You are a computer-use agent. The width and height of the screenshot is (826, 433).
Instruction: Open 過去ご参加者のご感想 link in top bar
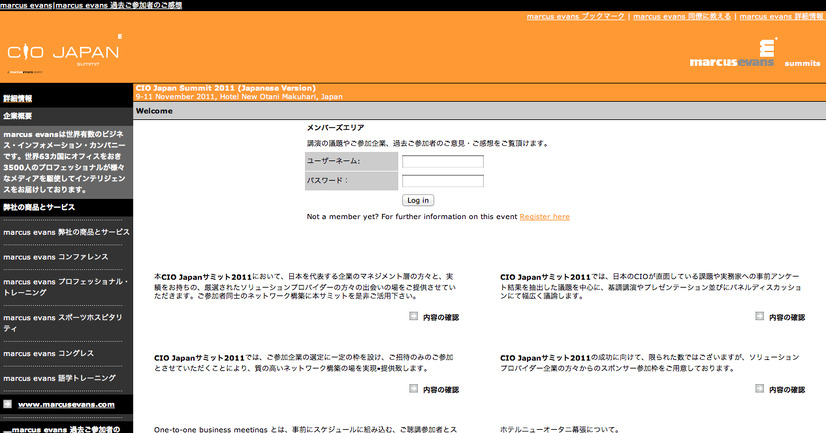click(x=119, y=5)
